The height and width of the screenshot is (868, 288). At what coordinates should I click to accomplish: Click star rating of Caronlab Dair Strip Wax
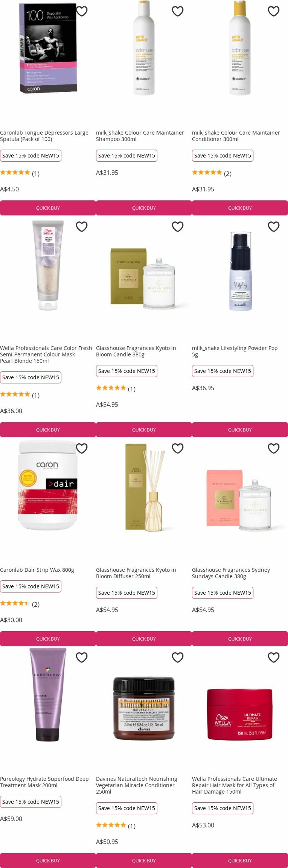[x=15, y=603]
